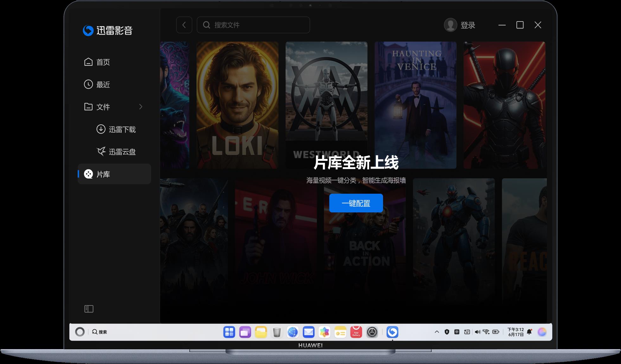This screenshot has width=621, height=364.
Task: Open the blue app grid launcher icon
Action: (x=229, y=332)
